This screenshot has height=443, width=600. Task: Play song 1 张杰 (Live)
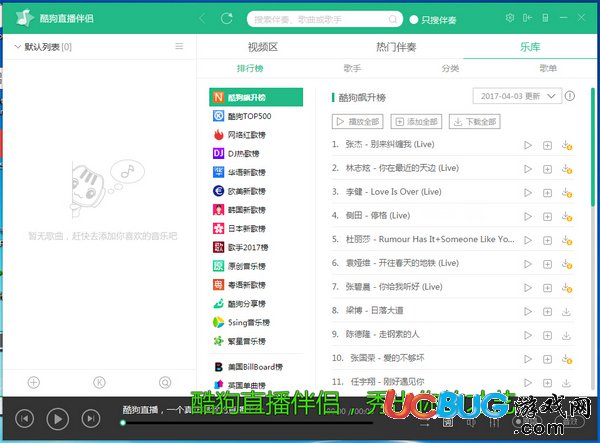[x=528, y=145]
